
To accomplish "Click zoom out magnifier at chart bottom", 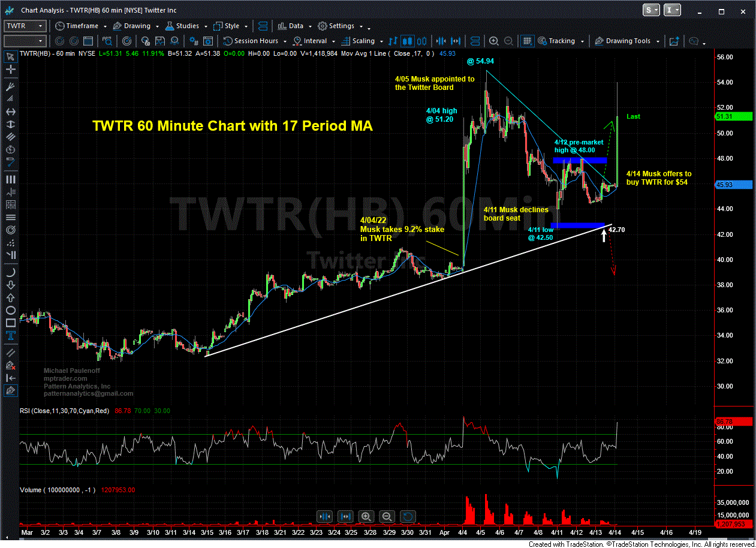I will [387, 516].
